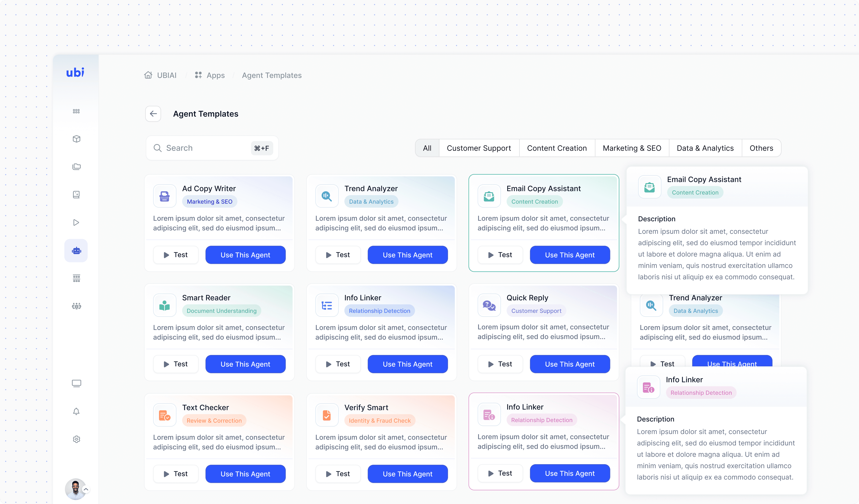Select the Customer Support filter tab
Viewport: 859px width, 504px height.
coord(479,148)
